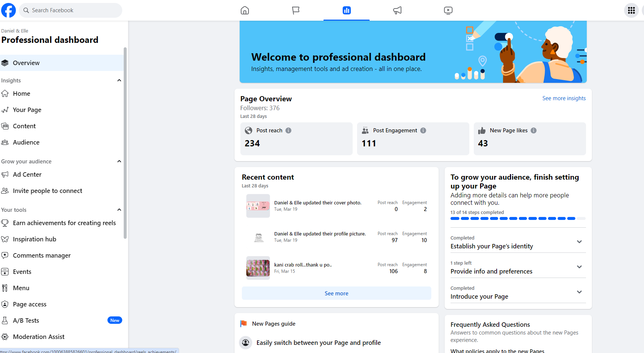Open Earn achievements for creating reels
Image resolution: width=644 pixels, height=353 pixels.
point(62,223)
